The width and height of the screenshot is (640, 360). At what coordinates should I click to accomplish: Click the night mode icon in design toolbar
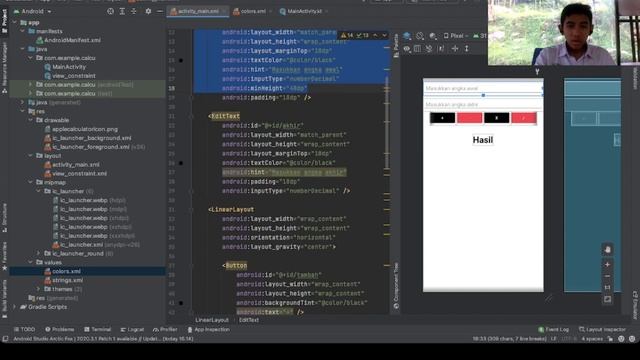tap(433, 36)
